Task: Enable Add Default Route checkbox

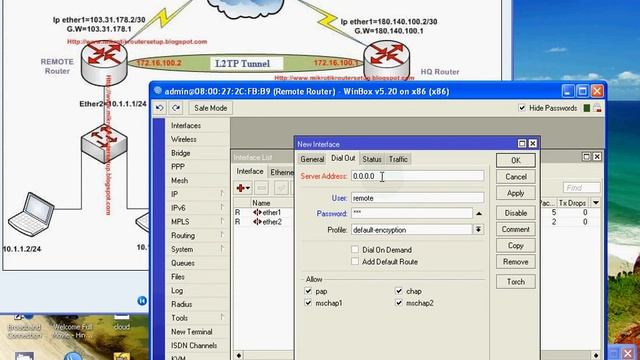Action: 355,262
